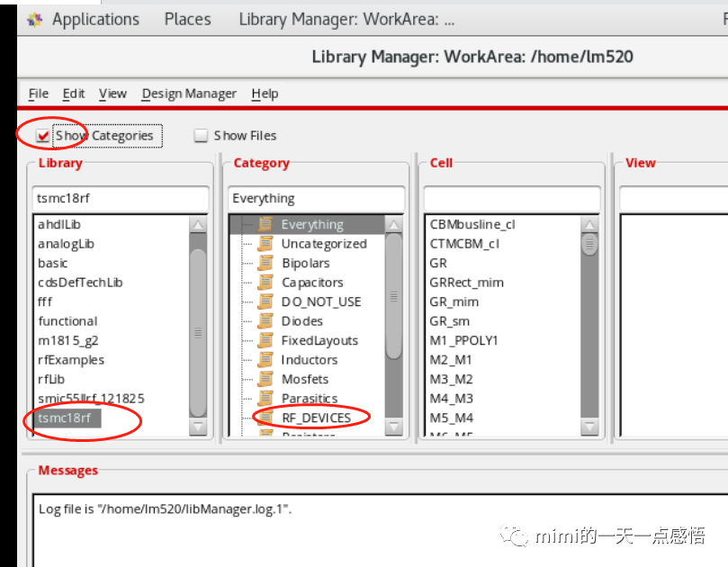Click the Cell list scrollbar thumb
Image resolution: width=728 pixels, height=567 pixels.
pyautogui.click(x=589, y=244)
